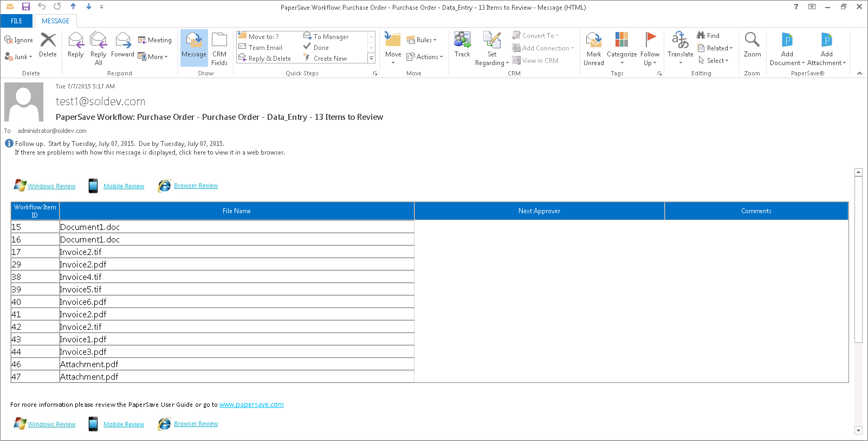Click the To Manager quick step
Viewport: 868px width, 441px height.
pos(326,36)
